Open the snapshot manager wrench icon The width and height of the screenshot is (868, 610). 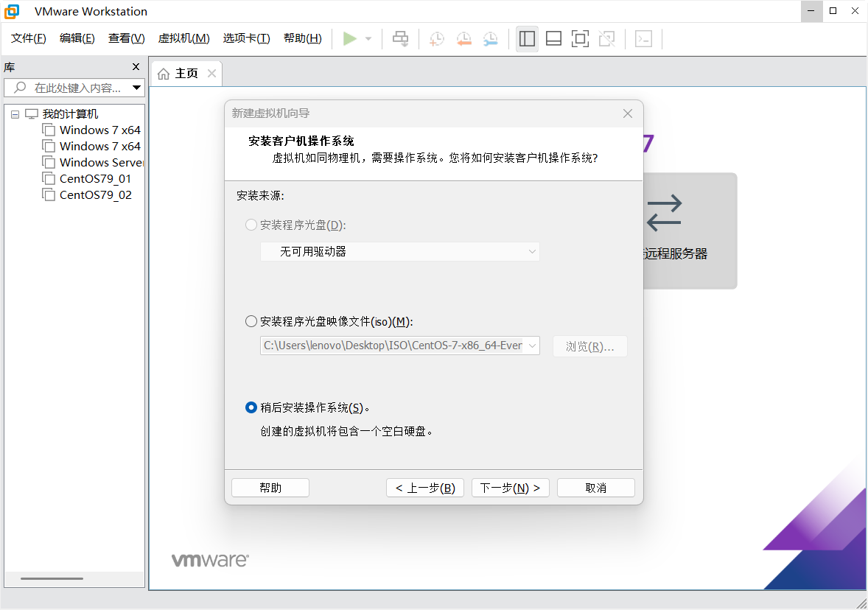click(x=491, y=39)
